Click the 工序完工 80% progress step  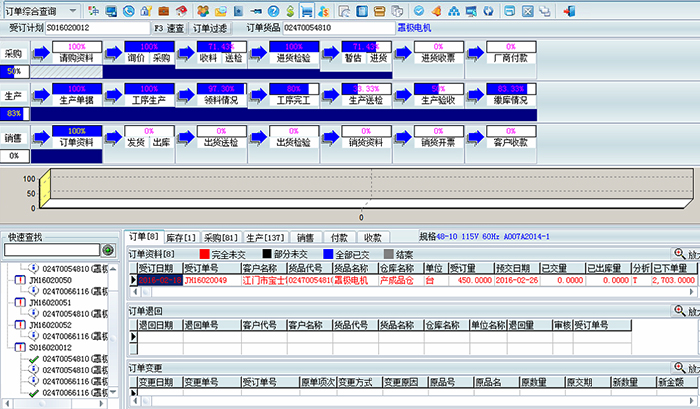click(x=293, y=95)
